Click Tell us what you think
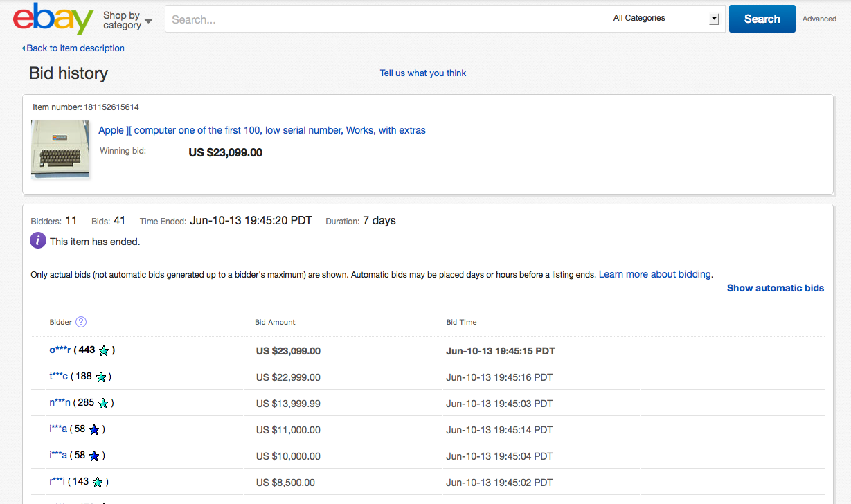 422,73
